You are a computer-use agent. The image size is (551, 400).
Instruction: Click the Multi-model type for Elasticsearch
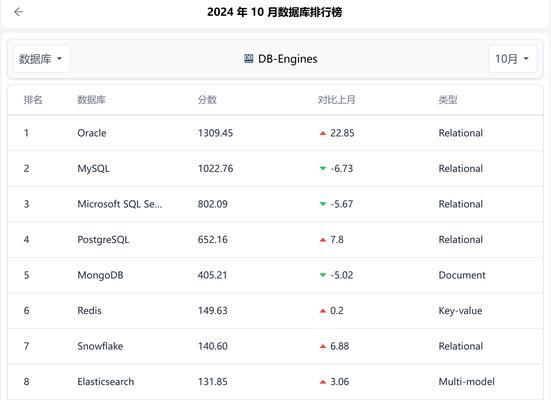[466, 382]
